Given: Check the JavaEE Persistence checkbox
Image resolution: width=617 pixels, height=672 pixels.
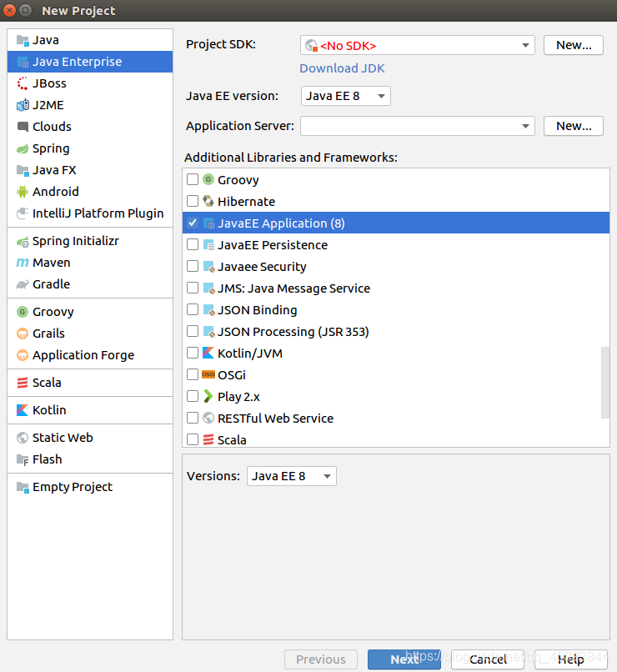Looking at the screenshot, I should pos(193,245).
